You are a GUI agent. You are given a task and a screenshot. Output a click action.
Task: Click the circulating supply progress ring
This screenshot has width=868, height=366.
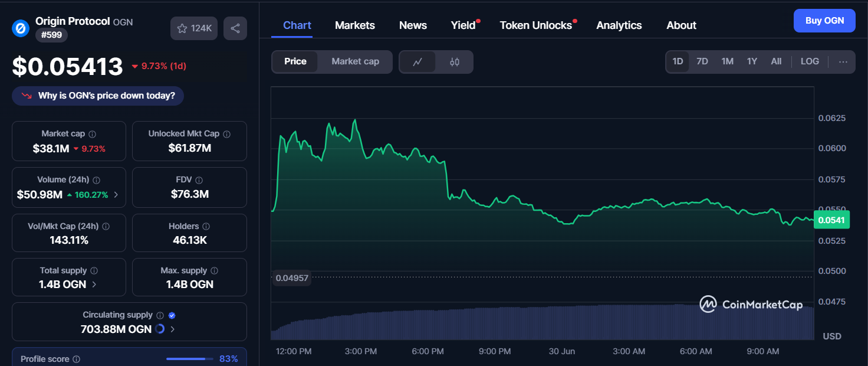160,329
